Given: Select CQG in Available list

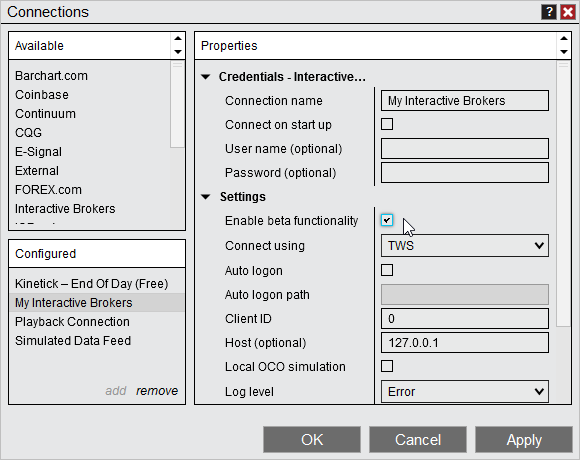Looking at the screenshot, I should point(90,133).
